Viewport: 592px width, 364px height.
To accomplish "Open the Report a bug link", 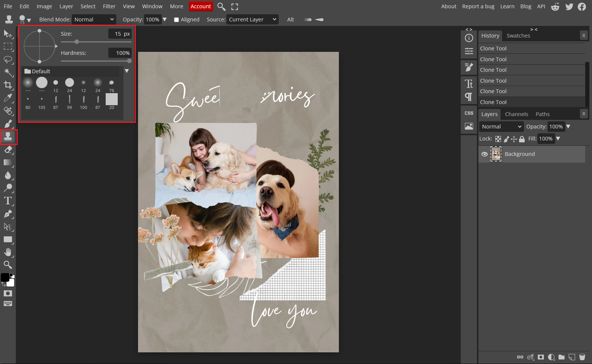I will (x=478, y=6).
